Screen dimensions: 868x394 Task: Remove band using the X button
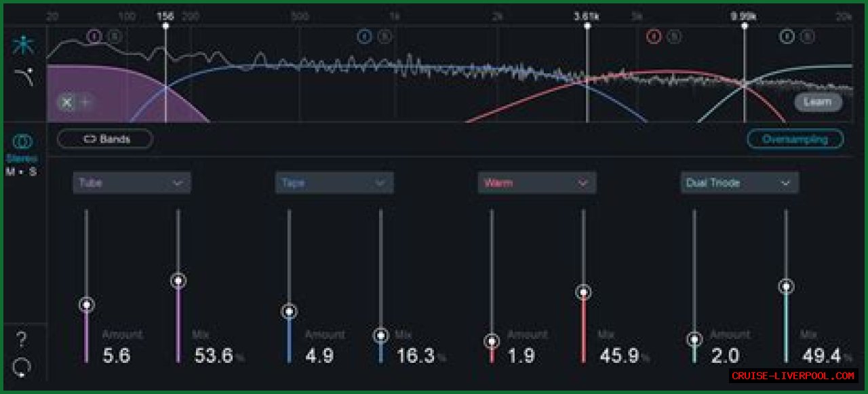(66, 102)
